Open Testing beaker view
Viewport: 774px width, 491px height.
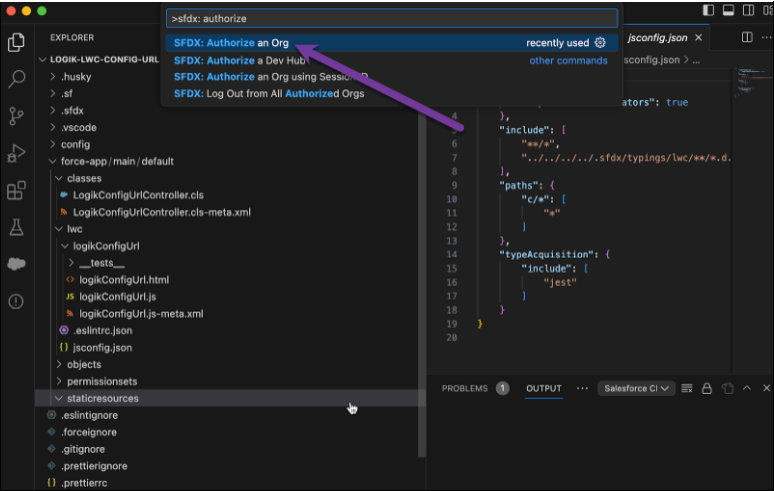click(x=16, y=227)
